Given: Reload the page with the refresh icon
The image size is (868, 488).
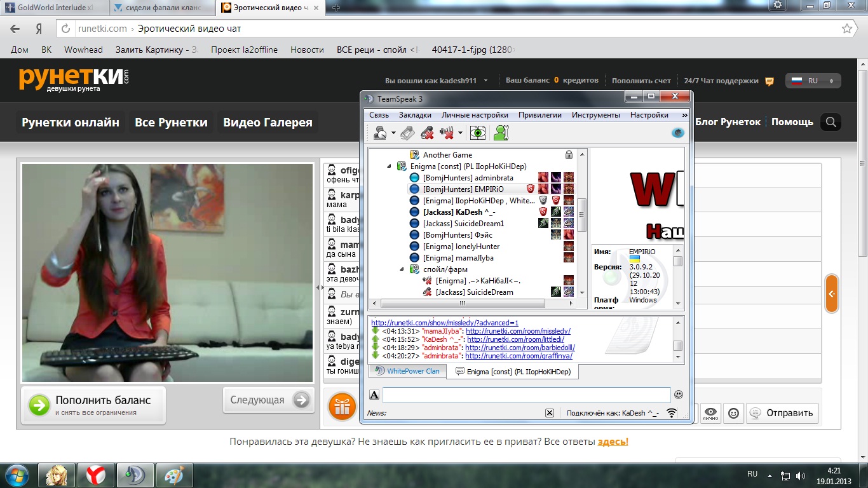Looking at the screenshot, I should pyautogui.click(x=65, y=29).
